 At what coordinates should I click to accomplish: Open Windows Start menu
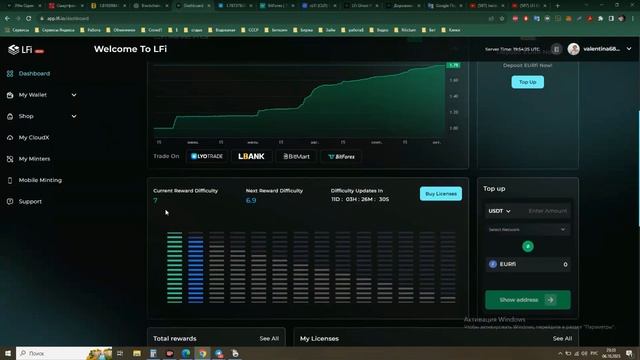point(8,353)
